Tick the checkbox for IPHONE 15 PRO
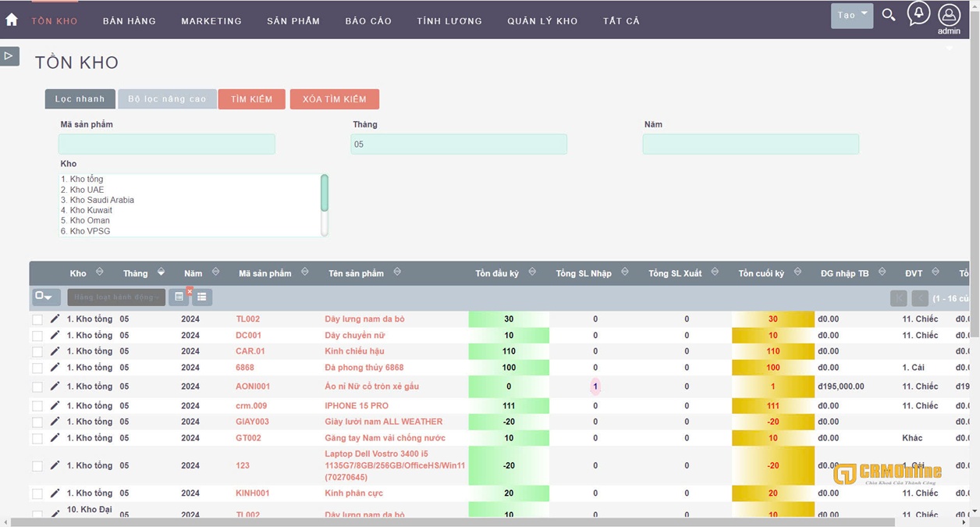 pyautogui.click(x=37, y=405)
